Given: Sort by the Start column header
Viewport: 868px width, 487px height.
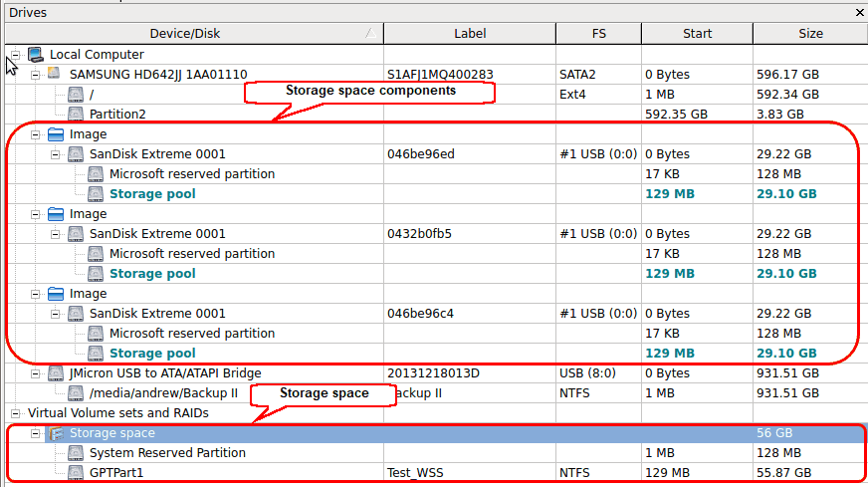Looking at the screenshot, I should click(697, 33).
